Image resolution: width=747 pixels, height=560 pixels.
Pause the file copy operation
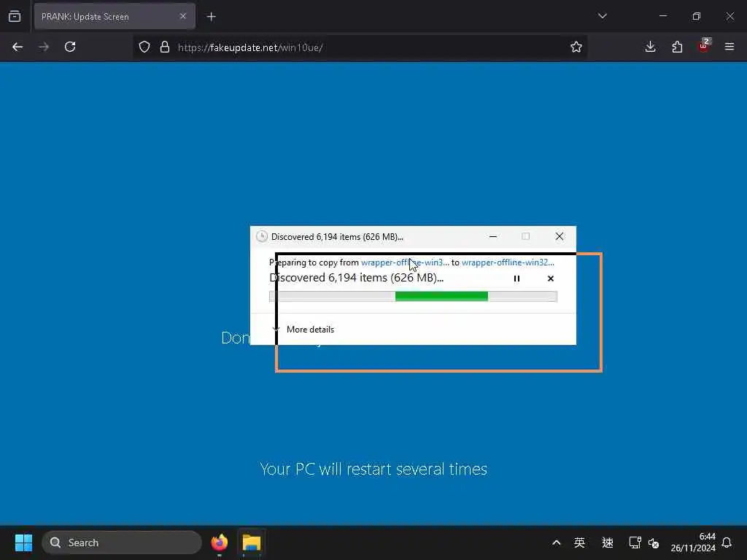click(516, 279)
